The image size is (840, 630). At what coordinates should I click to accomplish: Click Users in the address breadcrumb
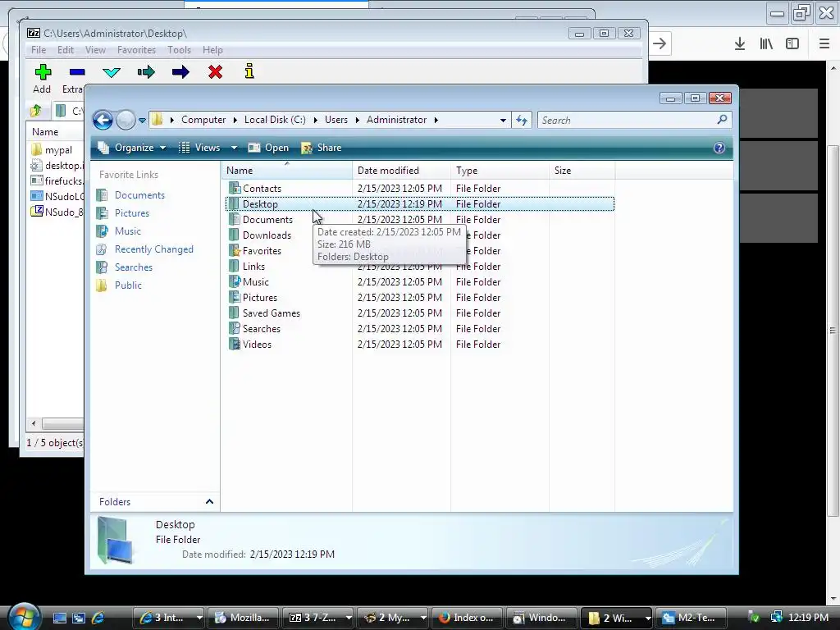click(x=336, y=120)
